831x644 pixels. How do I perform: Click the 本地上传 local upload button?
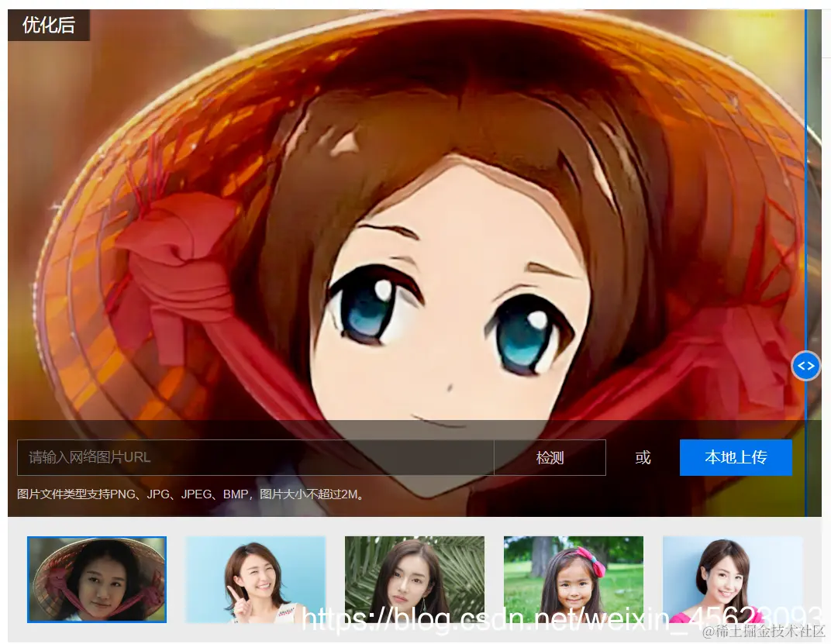coord(736,457)
